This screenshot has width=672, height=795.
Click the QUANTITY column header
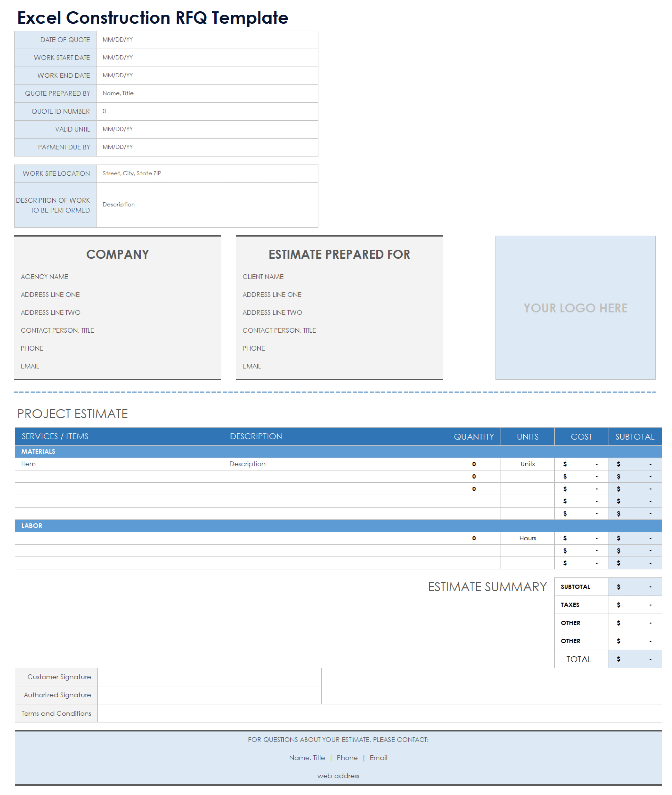tap(474, 436)
